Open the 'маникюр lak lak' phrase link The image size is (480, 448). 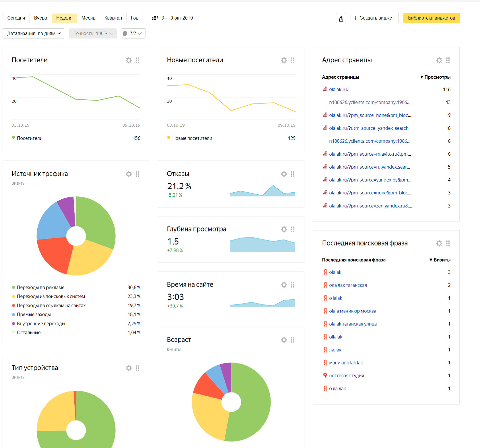[x=346, y=363]
